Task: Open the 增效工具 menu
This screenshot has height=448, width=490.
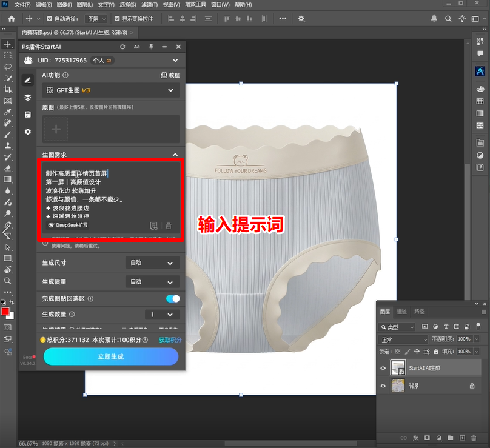Action: click(195, 5)
